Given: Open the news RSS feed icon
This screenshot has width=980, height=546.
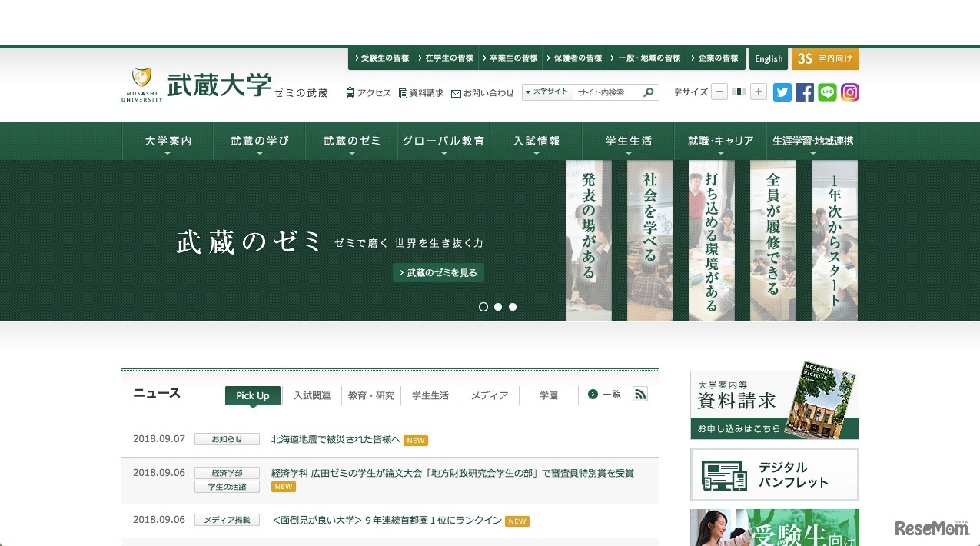Looking at the screenshot, I should click(639, 395).
